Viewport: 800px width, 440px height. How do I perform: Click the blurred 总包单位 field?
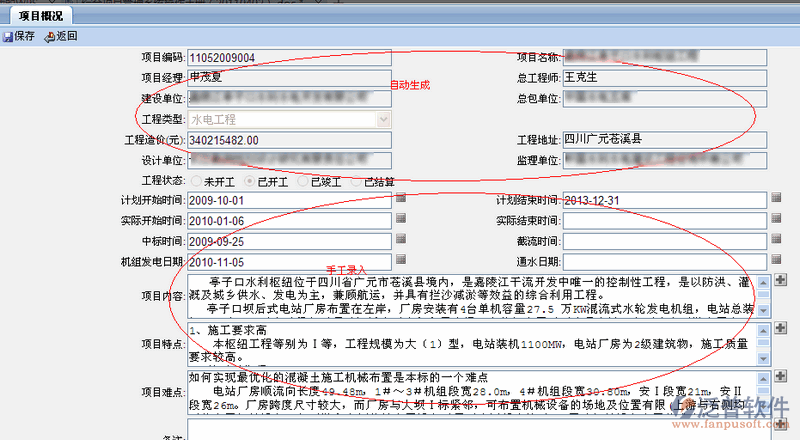(664, 99)
